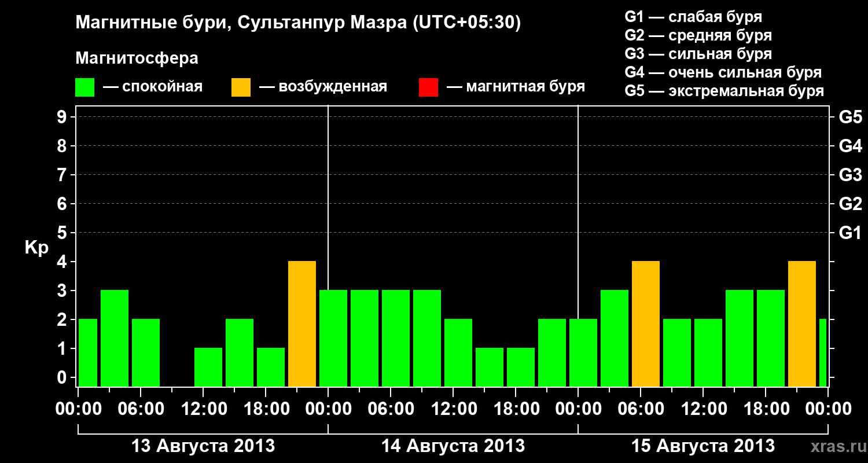This screenshot has height=463, width=868.
Task: Click the red 'магнитная буря' legend swatch
Action: pos(428,87)
